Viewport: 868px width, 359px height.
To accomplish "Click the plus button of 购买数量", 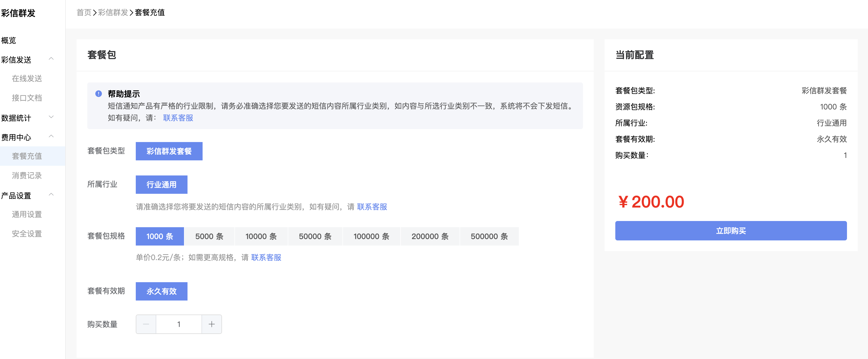I will tap(211, 324).
